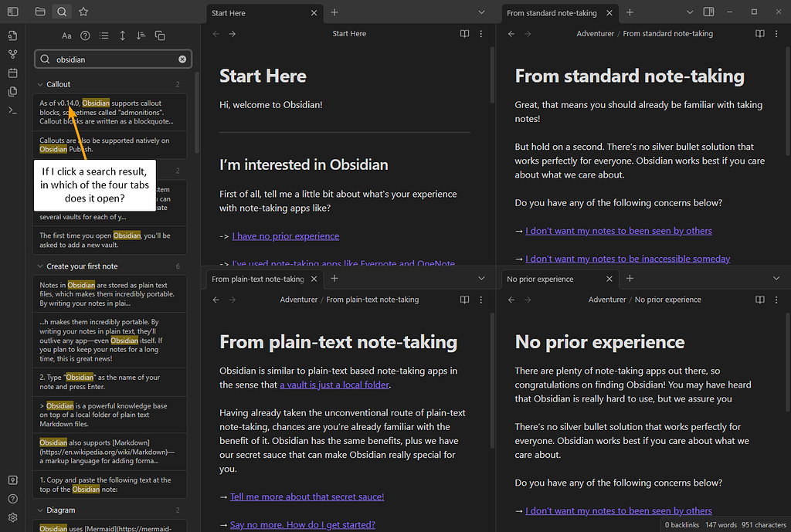Open the tab list dropdown in top-right pane

[x=691, y=12]
